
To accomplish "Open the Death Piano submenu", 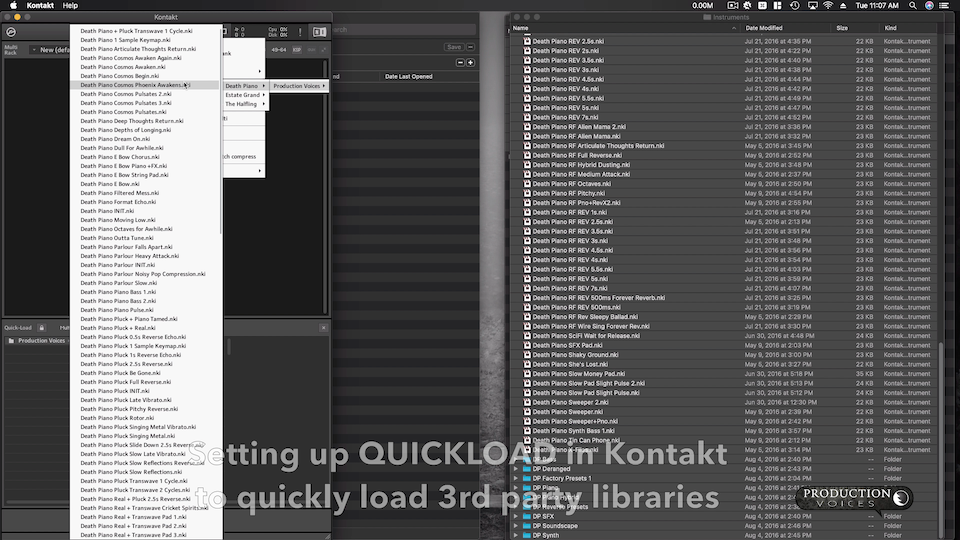I will click(x=245, y=86).
